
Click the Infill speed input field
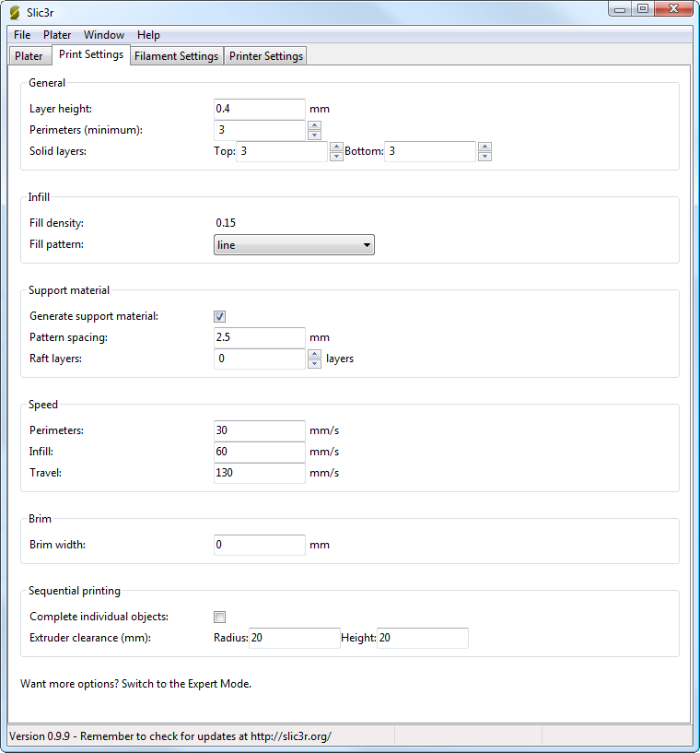click(260, 452)
